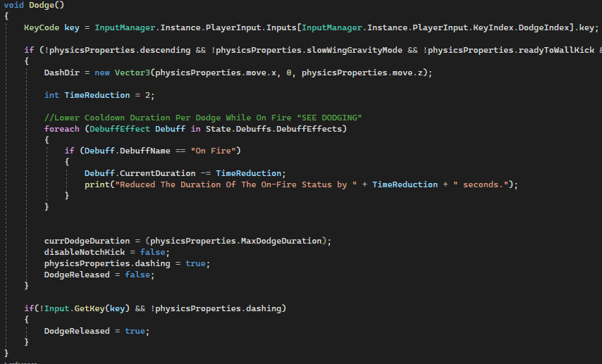Click State.Debuffs.DebuffEffects in the foreach header
The image size is (602, 364).
(x=274, y=129)
